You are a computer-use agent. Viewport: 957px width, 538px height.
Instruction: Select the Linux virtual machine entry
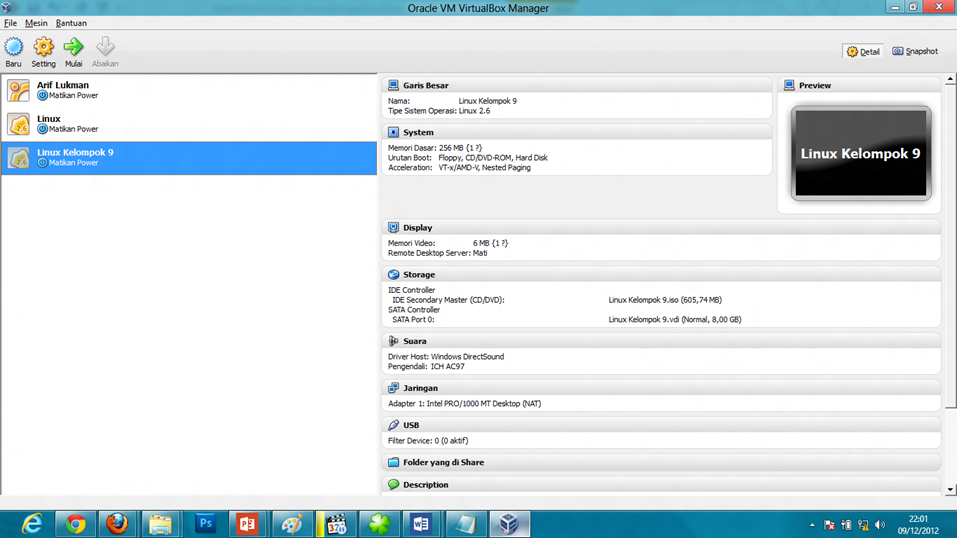click(189, 124)
